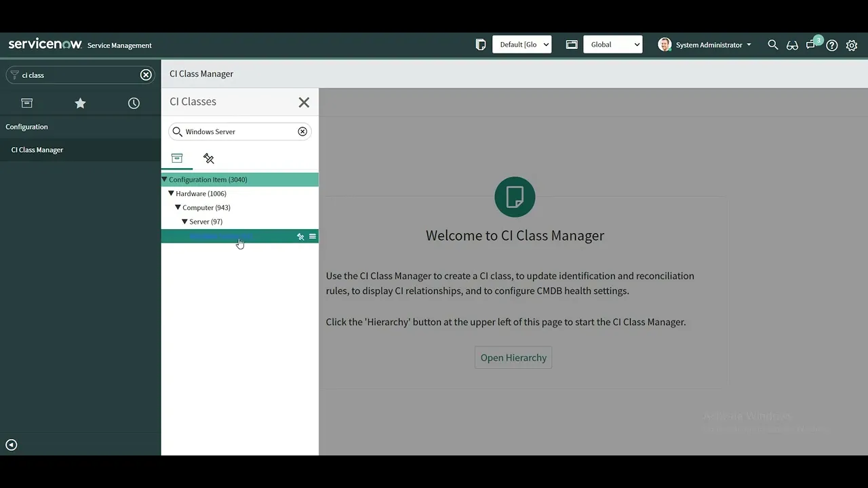Clear the 'ci class' navigator filter

[x=146, y=75]
